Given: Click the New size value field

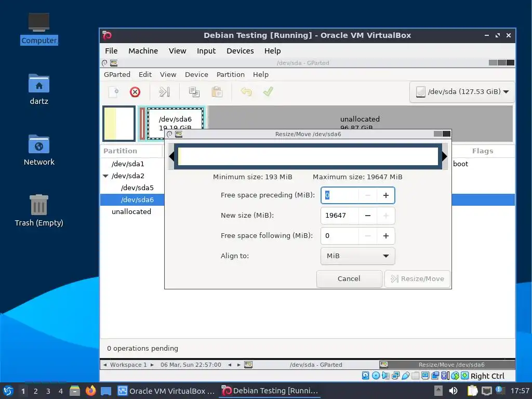Looking at the screenshot, I should click(x=340, y=216).
